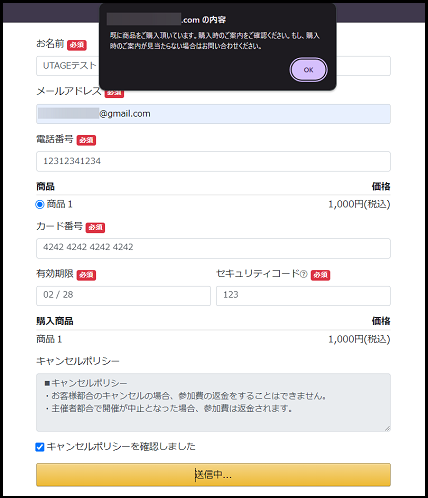
Task: Click the お名前 name input field
Action: [213, 66]
